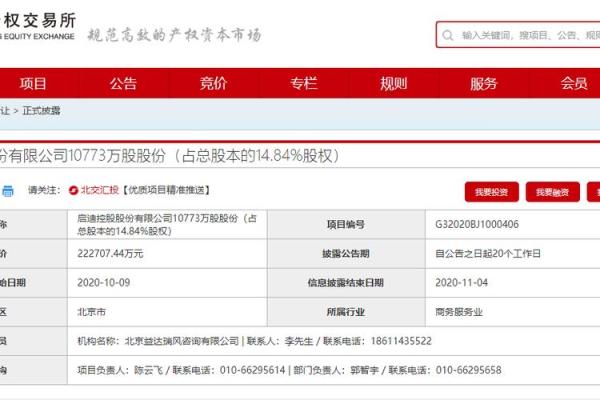This screenshot has width=600, height=400.
Task: Click the 我要融资 button
Action: (553, 192)
